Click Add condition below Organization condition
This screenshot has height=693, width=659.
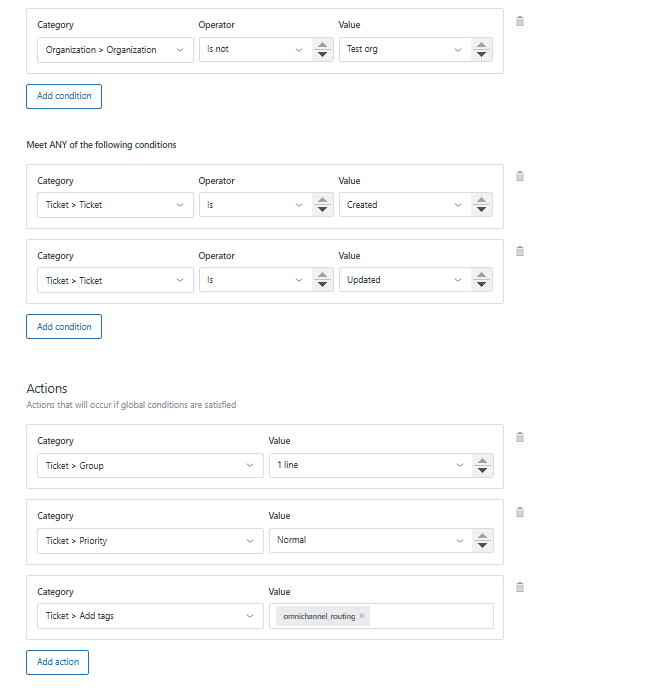(64, 96)
